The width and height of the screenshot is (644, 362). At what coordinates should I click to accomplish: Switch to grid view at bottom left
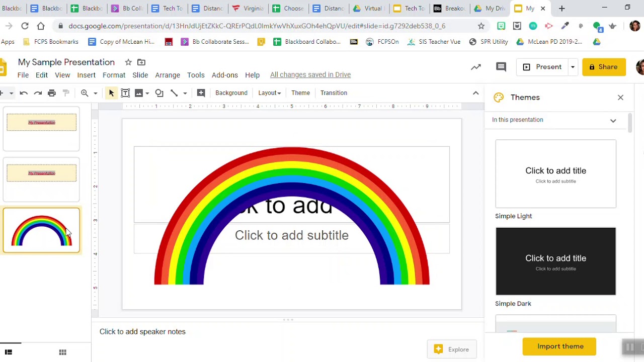(63, 352)
